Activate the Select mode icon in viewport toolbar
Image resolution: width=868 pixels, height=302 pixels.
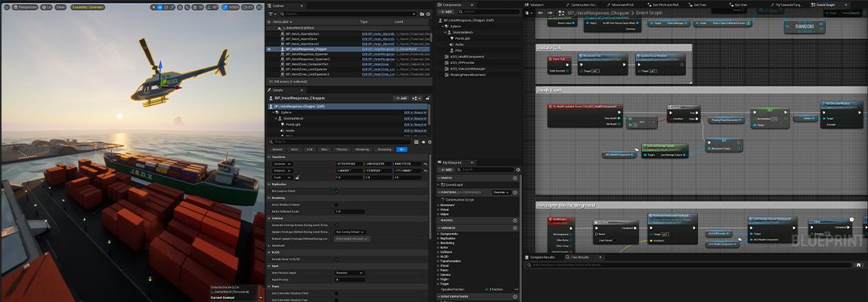coord(153,8)
